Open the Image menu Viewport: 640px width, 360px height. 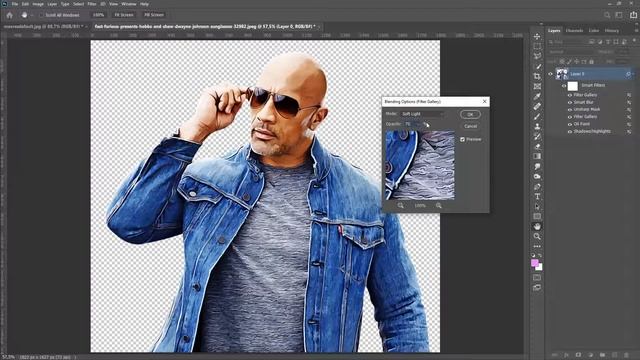[x=38, y=4]
